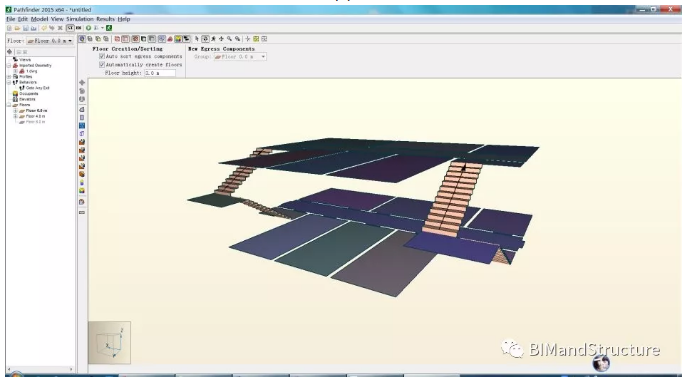Toggle Automatically create floors checkbox
This screenshot has height=380, width=685.
click(102, 65)
